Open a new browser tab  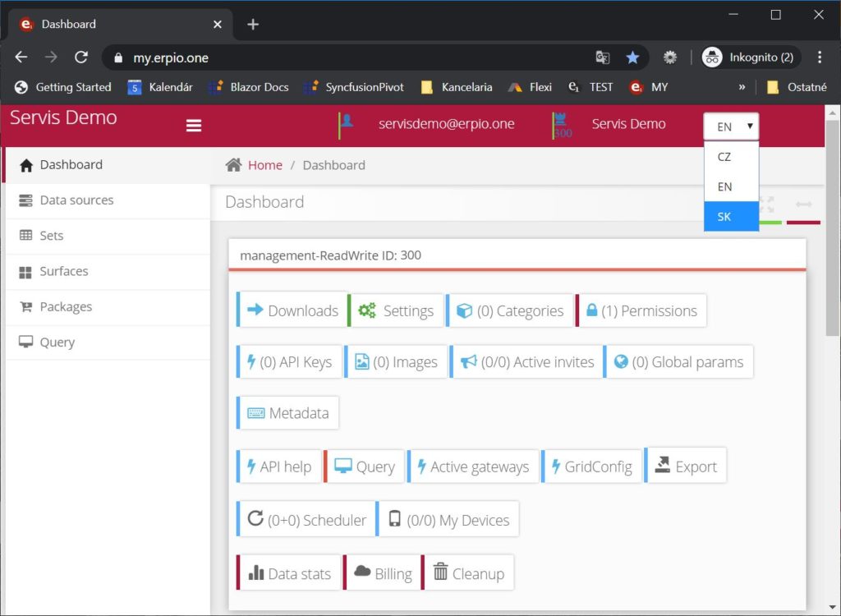pyautogui.click(x=253, y=24)
